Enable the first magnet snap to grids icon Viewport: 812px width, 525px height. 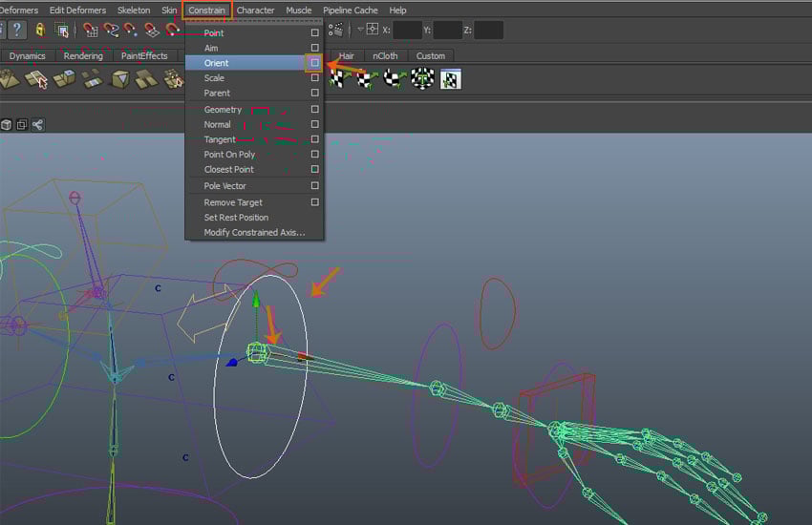[x=90, y=30]
